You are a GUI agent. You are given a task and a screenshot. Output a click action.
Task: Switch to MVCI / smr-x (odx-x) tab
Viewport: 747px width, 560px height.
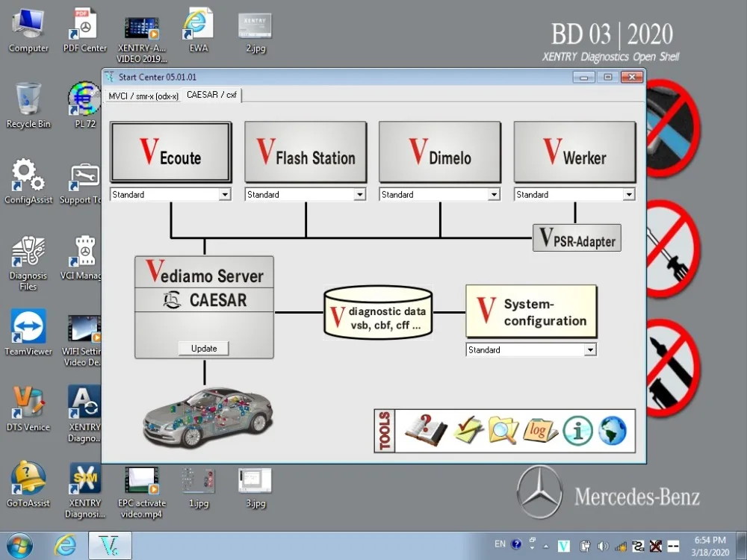pos(143,96)
